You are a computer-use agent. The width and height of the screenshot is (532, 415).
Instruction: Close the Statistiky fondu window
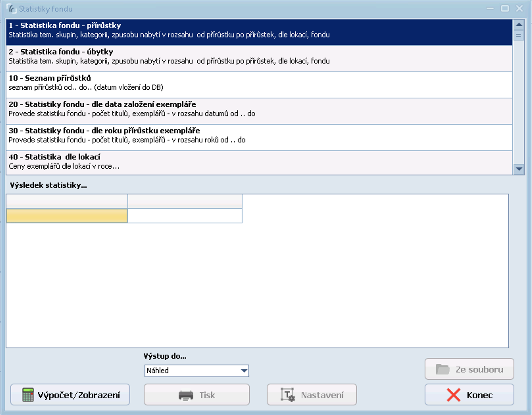[x=519, y=9]
